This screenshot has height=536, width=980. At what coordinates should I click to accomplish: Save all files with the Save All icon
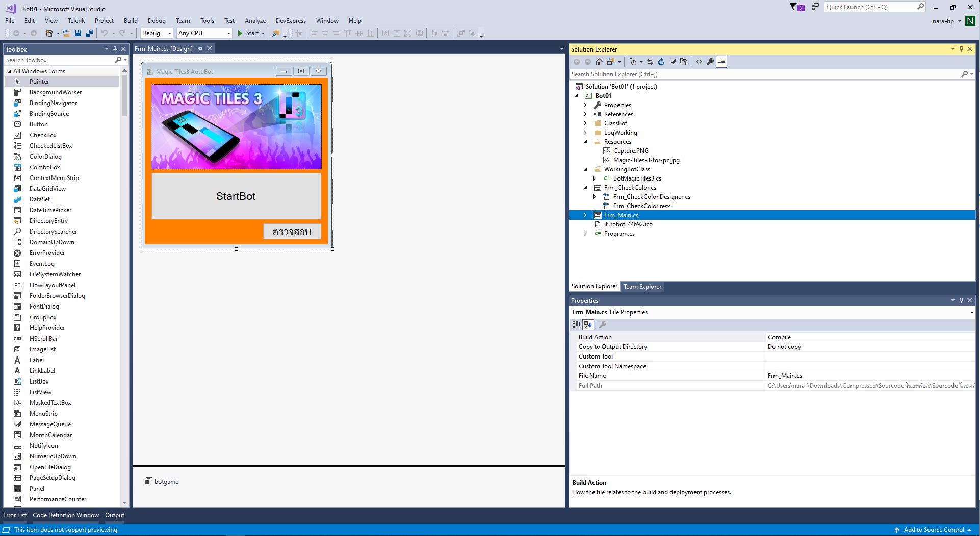[x=89, y=33]
